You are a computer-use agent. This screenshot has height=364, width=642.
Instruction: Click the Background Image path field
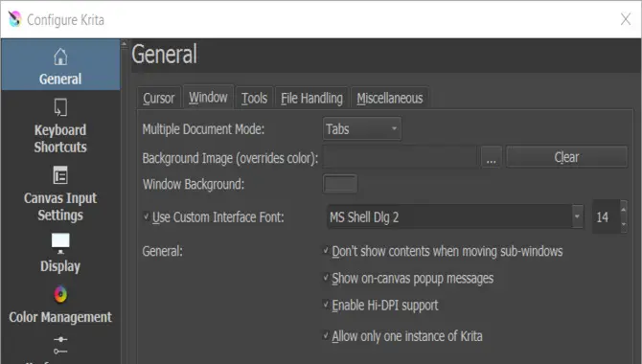click(x=400, y=157)
